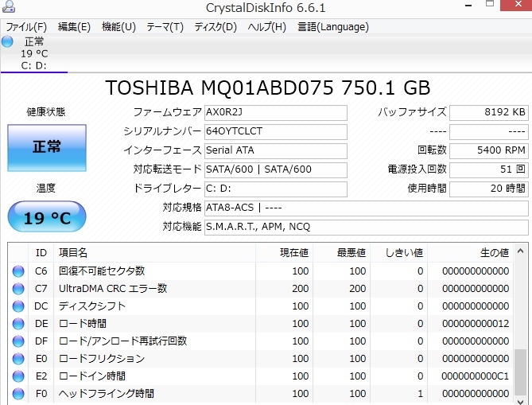Click the status orb for row DC
Screen dimensions: 532x405
(x=18, y=306)
